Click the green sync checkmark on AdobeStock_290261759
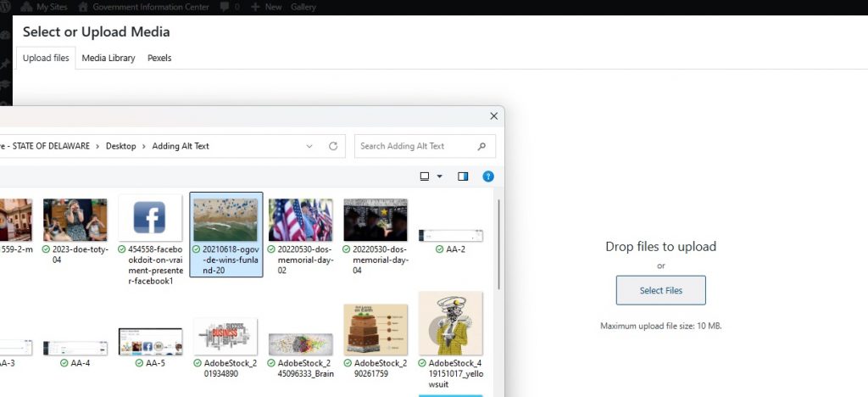Image resolution: width=868 pixels, height=397 pixels. pyautogui.click(x=347, y=363)
